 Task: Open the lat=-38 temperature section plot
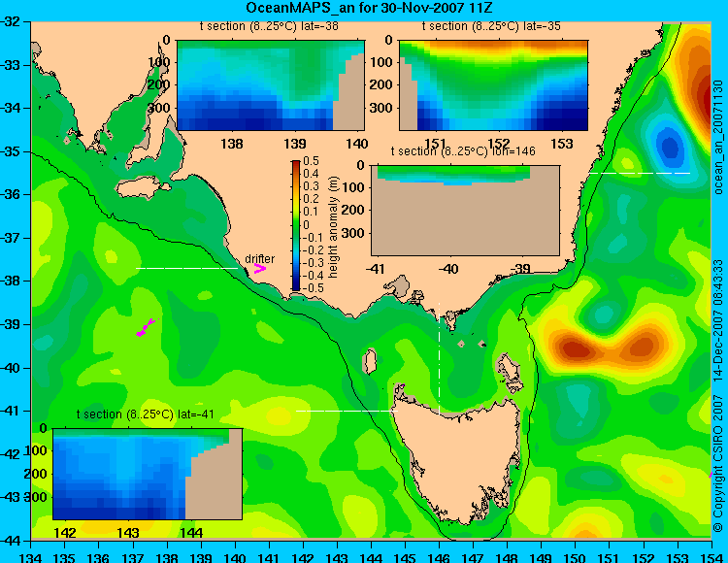point(271,85)
